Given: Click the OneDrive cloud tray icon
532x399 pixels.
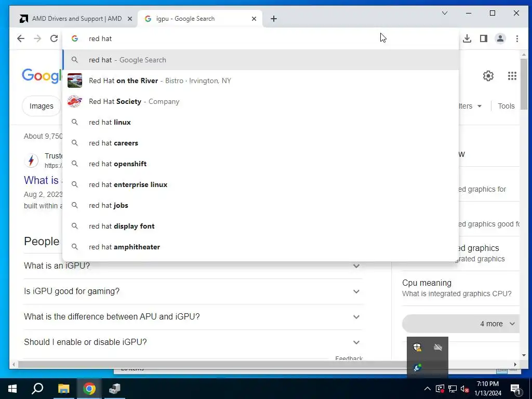Looking at the screenshot, I should coord(437,347).
